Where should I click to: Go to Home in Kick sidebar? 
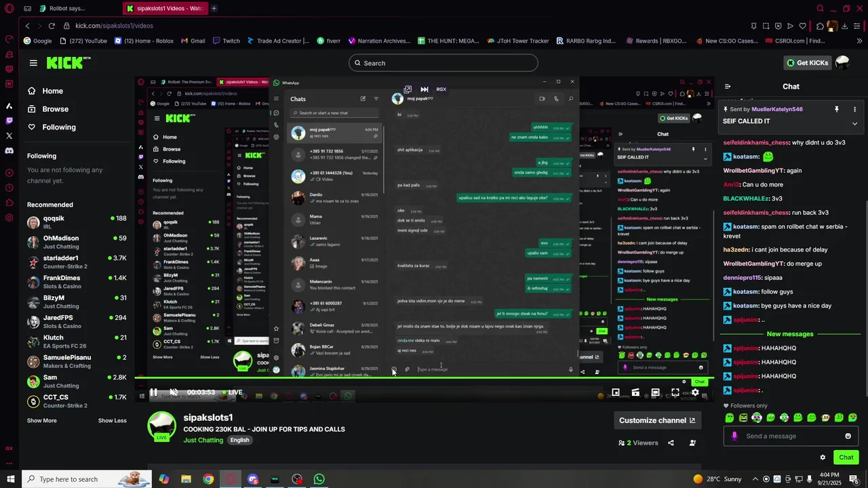45,91
